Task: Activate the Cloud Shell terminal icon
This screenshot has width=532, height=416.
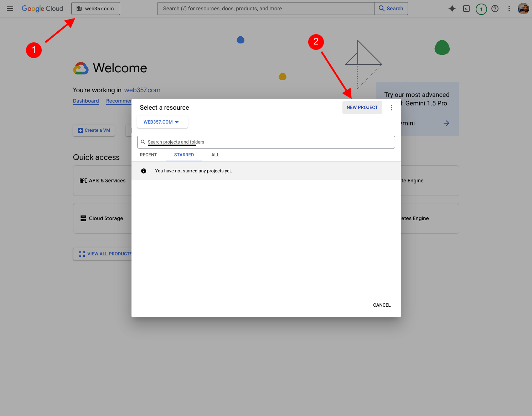Action: tap(466, 9)
